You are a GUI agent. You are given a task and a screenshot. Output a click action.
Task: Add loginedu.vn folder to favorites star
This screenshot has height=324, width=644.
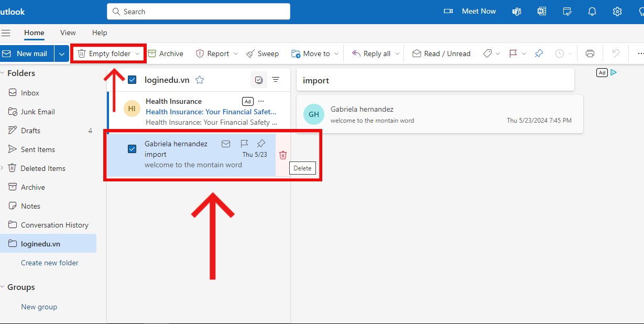200,80
